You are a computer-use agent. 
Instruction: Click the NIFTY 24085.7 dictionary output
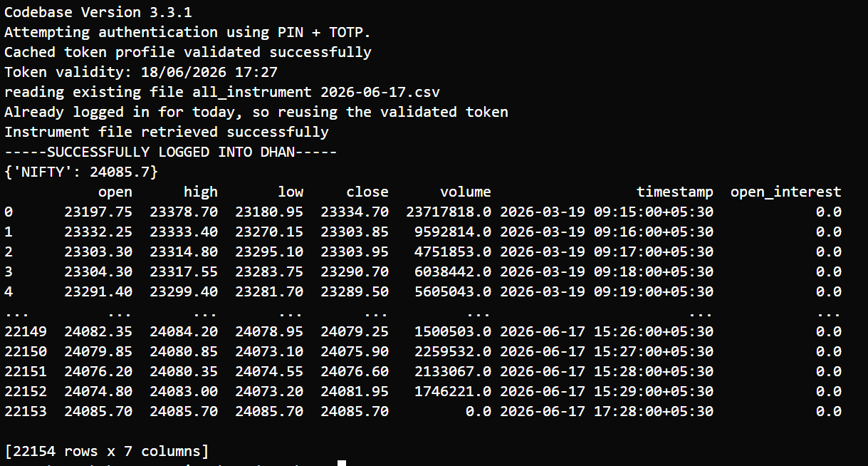pos(81,172)
